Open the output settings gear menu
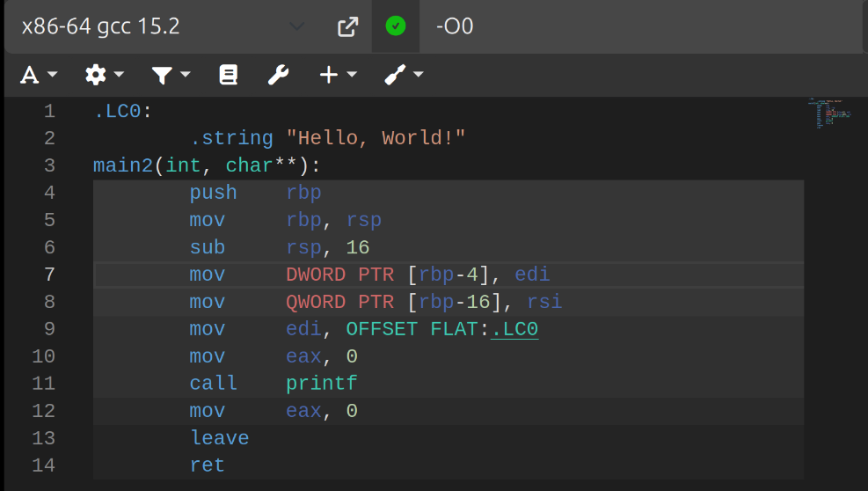 click(104, 74)
